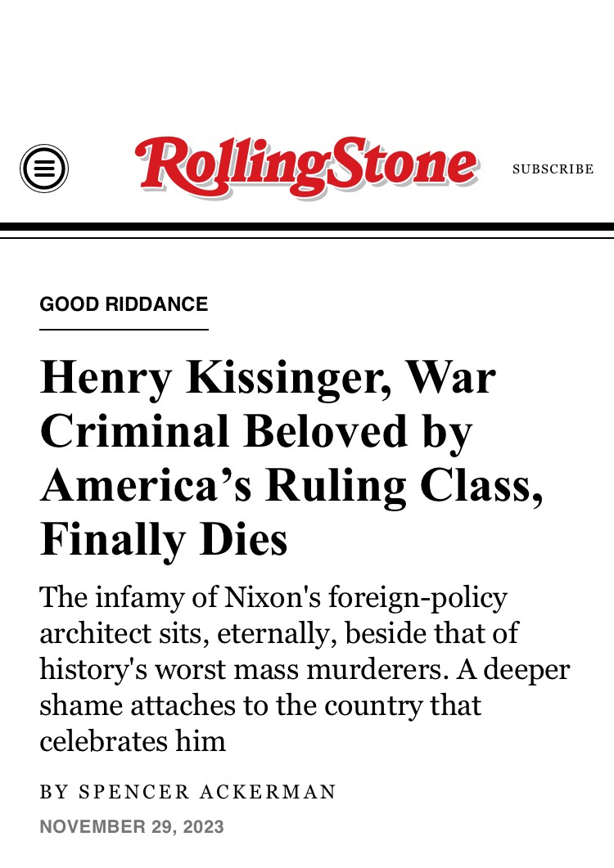Click "history's worst mass murderers" phrase
The image size is (614, 868).
pos(244,668)
